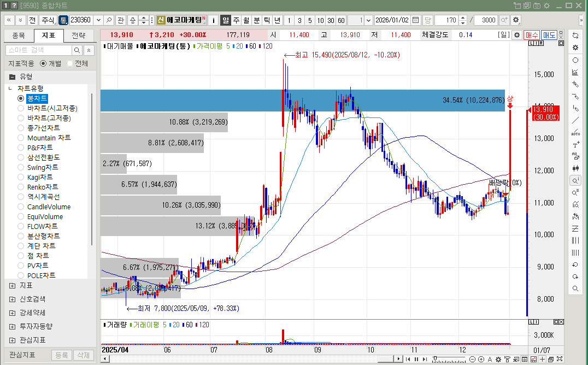Click the AUTO trendline tool icon

[575, 132]
